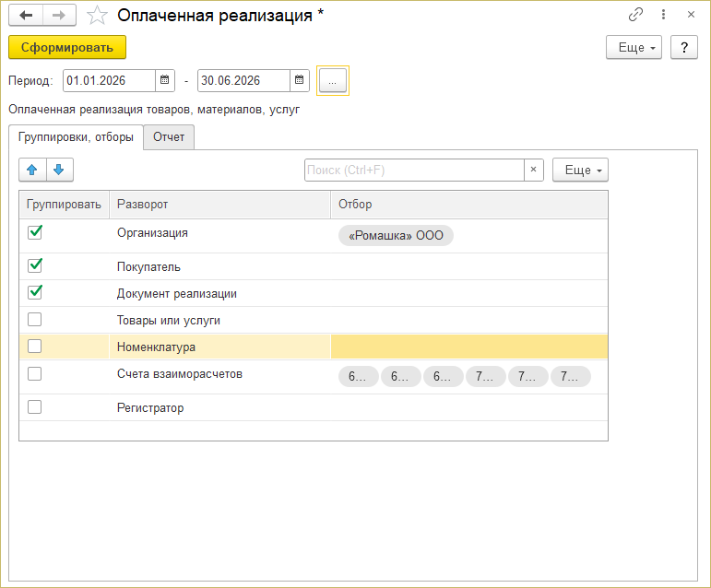Click the Отбор column header
The image size is (711, 588).
tap(468, 205)
